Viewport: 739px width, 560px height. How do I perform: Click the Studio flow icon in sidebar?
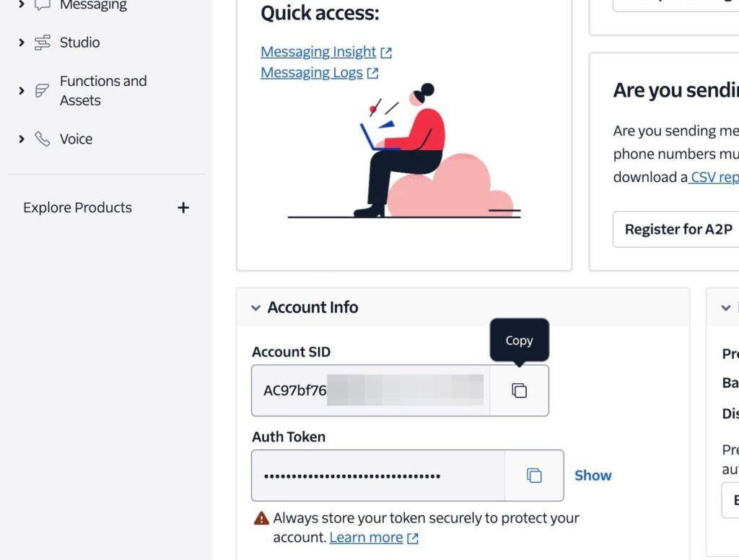43,43
